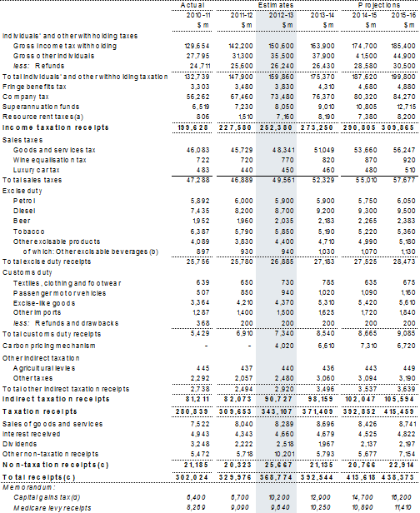Select the 'Dividends' row label
The width and height of the screenshot is (420, 513).
coord(20,444)
